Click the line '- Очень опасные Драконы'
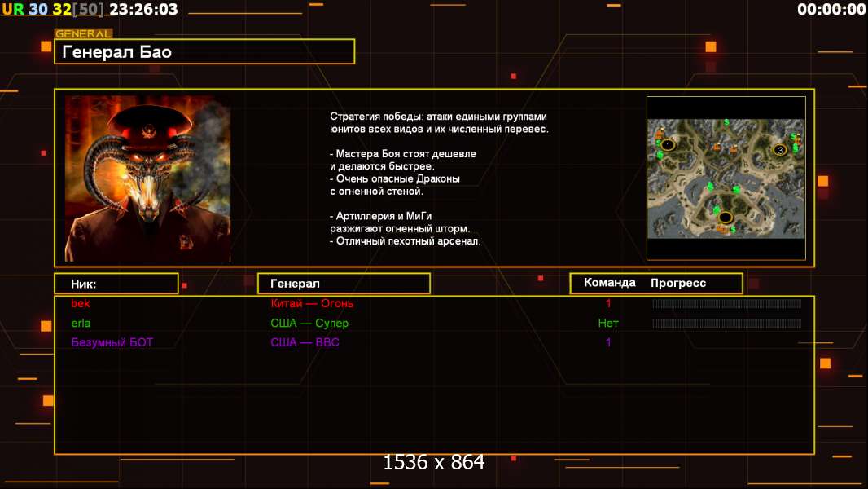 (x=395, y=178)
